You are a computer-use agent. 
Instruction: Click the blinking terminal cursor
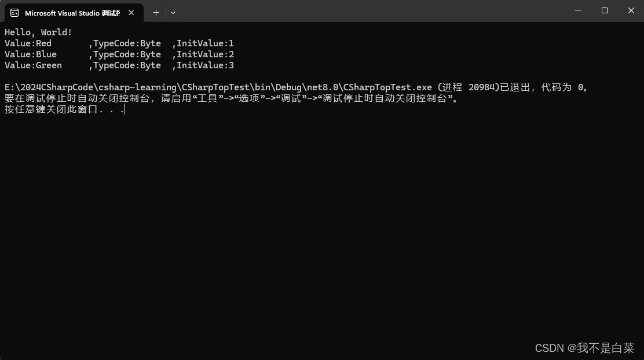123,109
